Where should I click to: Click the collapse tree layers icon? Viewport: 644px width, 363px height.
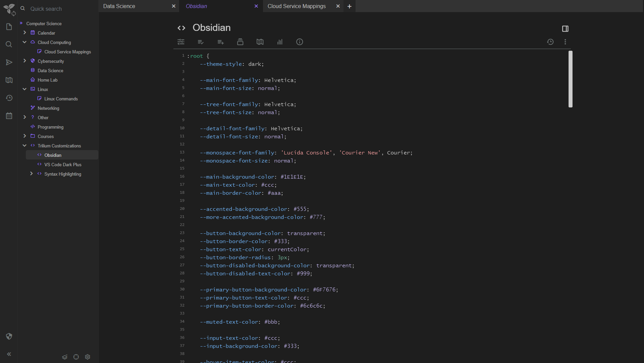65,357
